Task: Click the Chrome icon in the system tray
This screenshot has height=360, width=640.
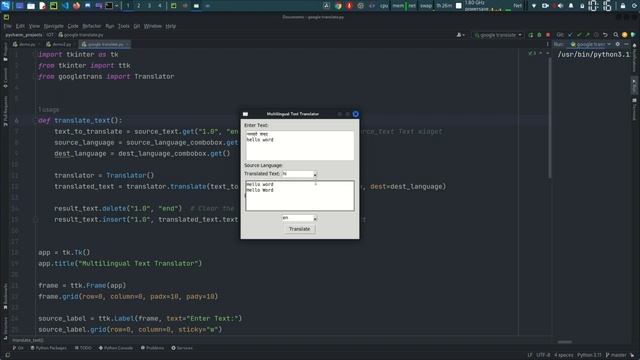Action: point(338,6)
